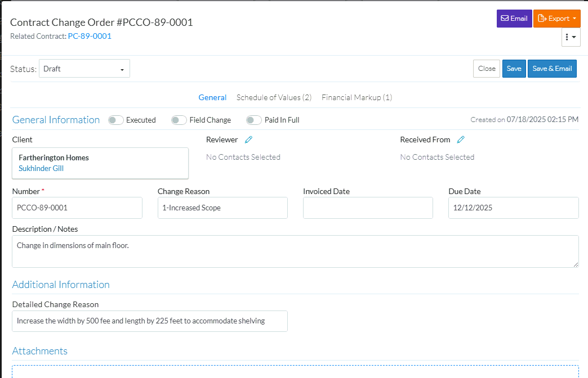Turn on the Paid In Full switch

coord(254,120)
